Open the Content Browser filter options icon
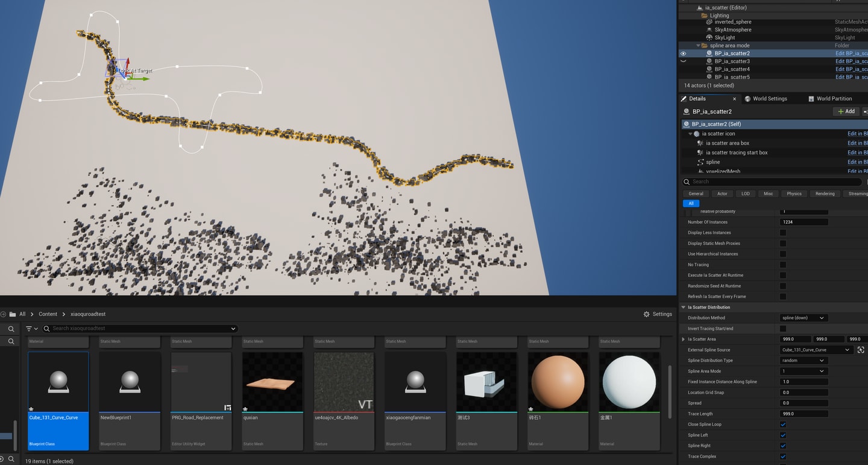868x465 pixels. pos(31,329)
